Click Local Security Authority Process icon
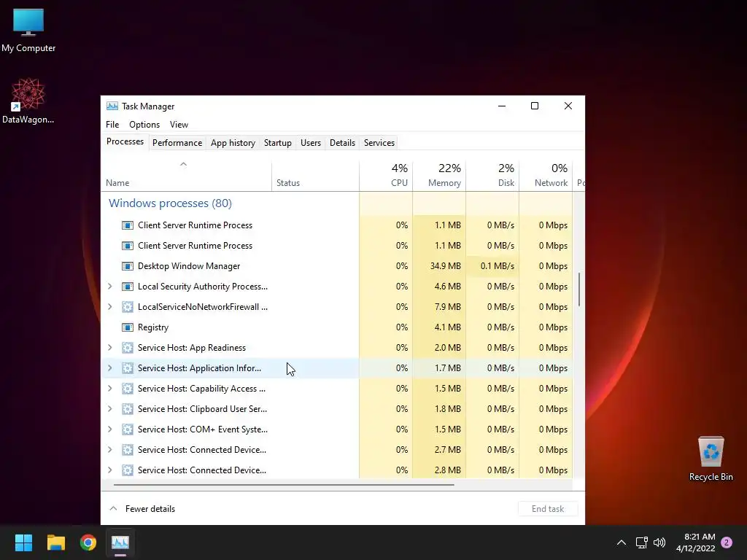747x560 pixels. point(127,287)
